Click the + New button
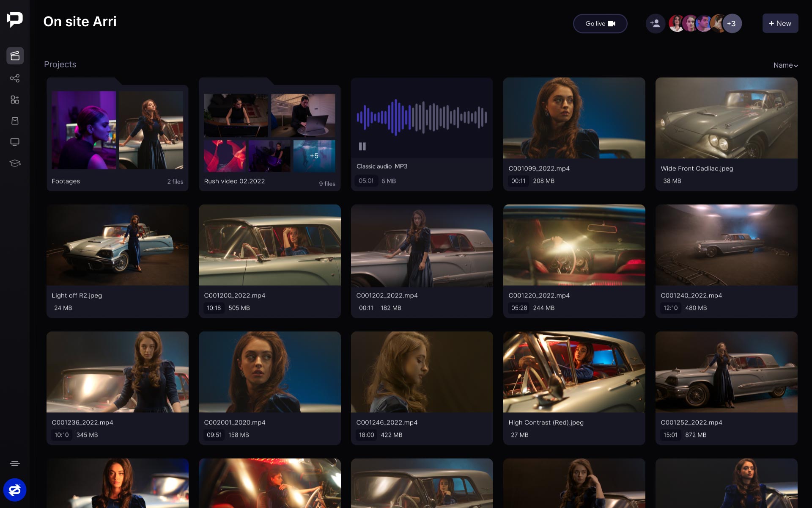The width and height of the screenshot is (812, 508). click(780, 23)
